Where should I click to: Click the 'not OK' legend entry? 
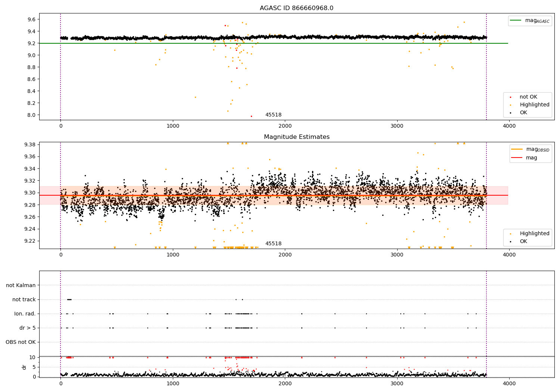[x=528, y=97]
